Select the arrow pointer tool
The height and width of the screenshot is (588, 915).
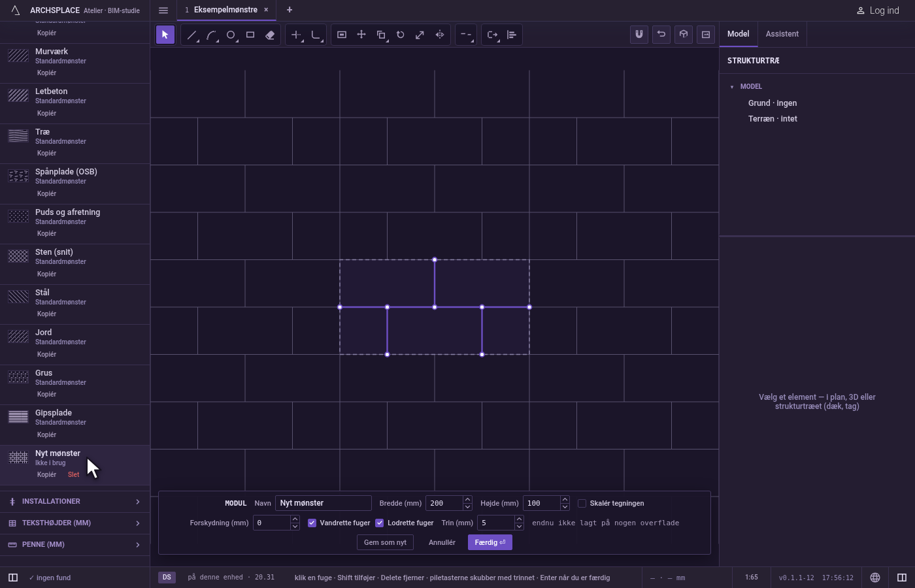tap(165, 35)
